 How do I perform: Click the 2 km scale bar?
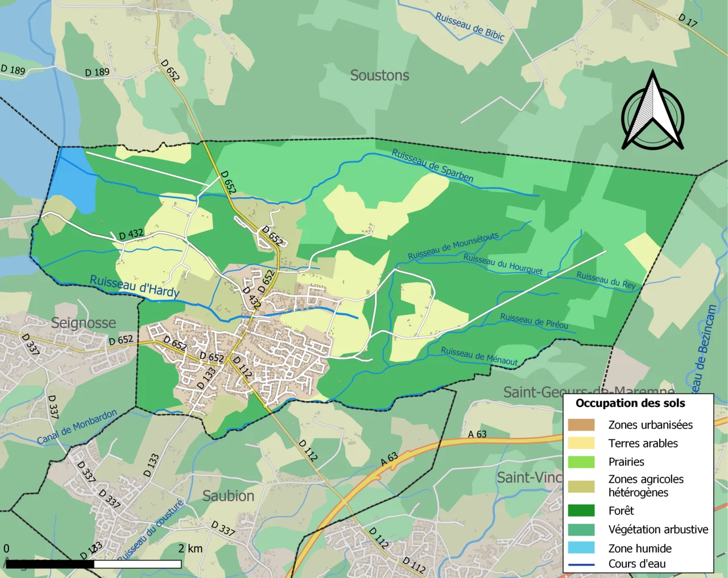pyautogui.click(x=93, y=564)
